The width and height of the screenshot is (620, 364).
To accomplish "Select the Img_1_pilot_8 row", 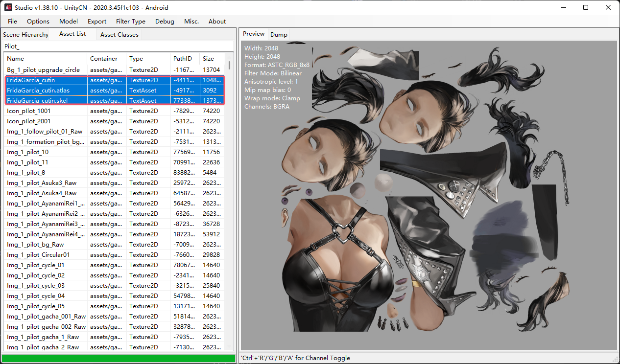I will point(114,173).
